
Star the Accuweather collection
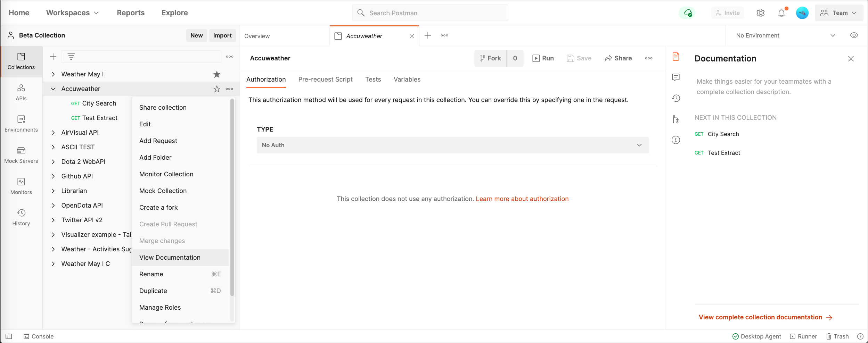point(217,89)
